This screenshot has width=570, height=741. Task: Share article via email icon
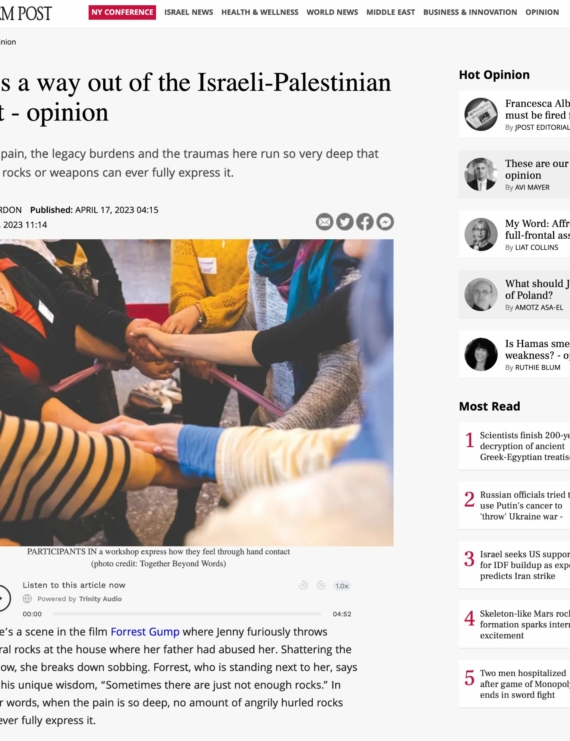pos(324,222)
